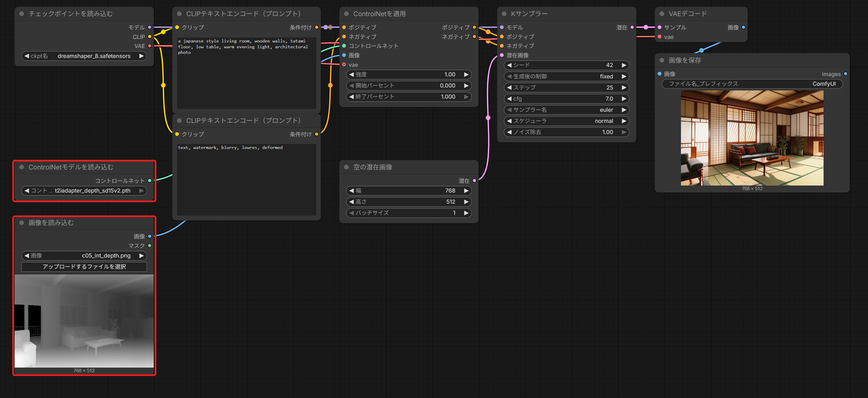Collapse the ControlNetモデルを読み込む node via title dot
Image resolution: width=868 pixels, height=398 pixels.
[x=22, y=167]
